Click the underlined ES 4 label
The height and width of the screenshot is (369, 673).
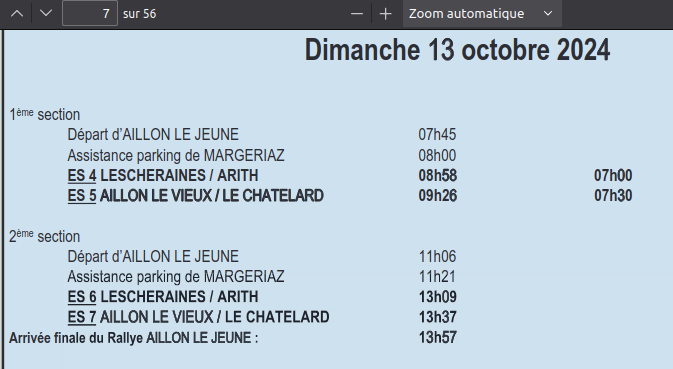[82, 175]
